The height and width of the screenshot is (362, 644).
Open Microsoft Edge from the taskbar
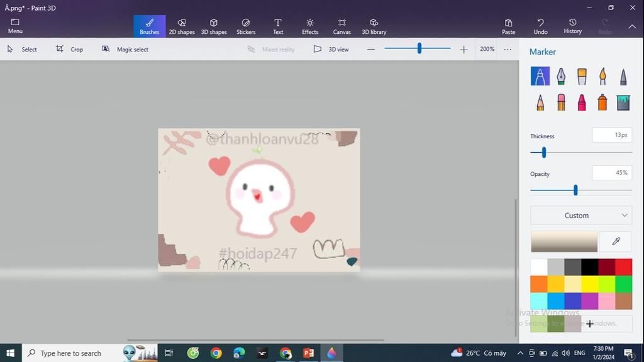(x=239, y=353)
